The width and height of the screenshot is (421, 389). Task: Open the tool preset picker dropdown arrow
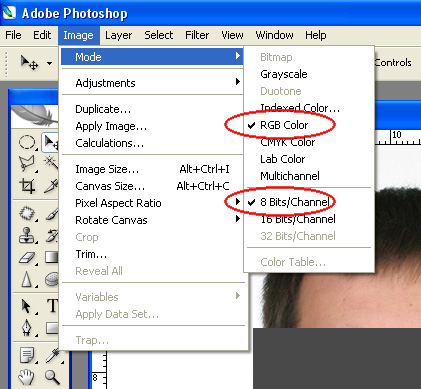(x=49, y=63)
